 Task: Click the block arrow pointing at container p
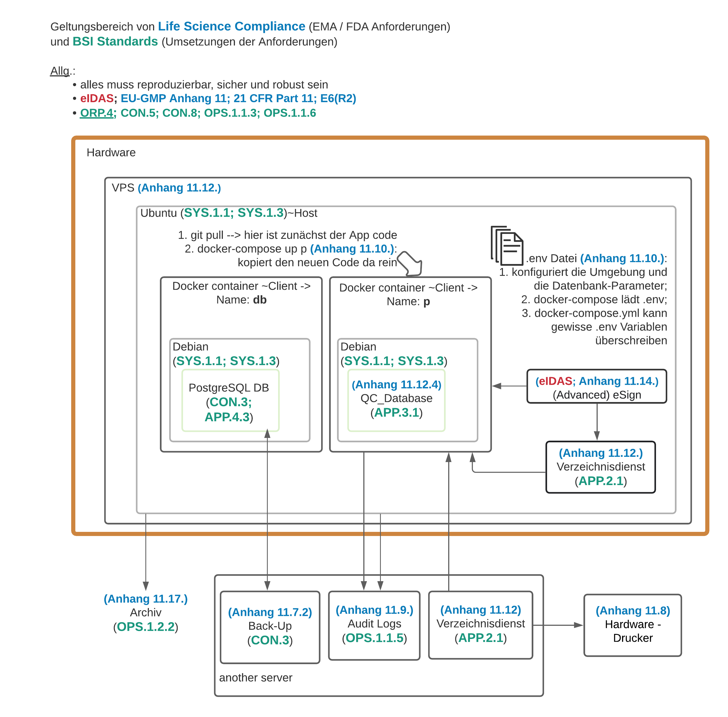coord(410,263)
